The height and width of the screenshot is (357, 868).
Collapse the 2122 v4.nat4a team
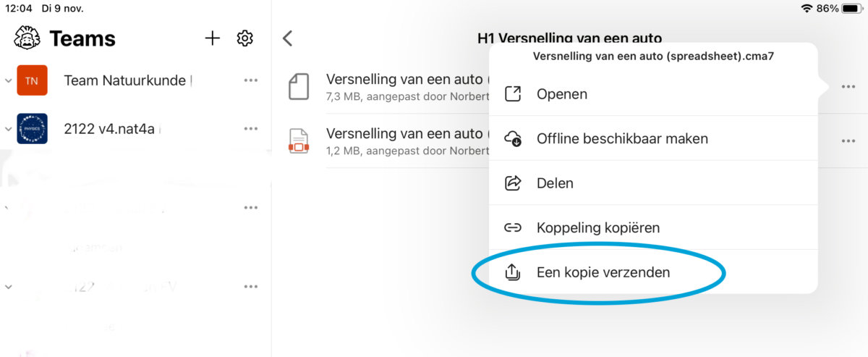point(8,130)
